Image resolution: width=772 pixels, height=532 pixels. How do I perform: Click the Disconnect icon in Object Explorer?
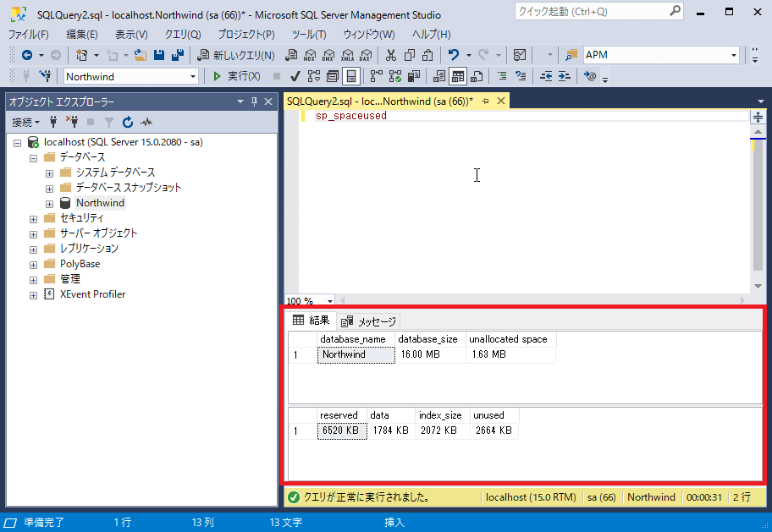[72, 122]
